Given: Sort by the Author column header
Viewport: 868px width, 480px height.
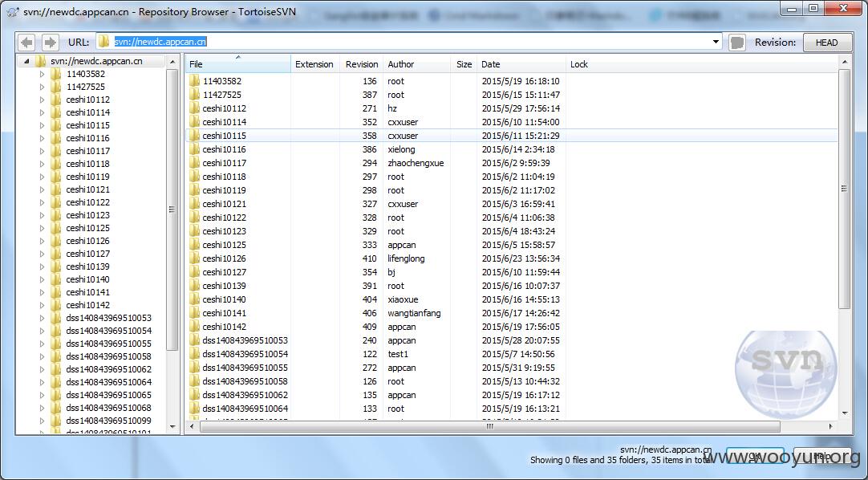Looking at the screenshot, I should [416, 64].
